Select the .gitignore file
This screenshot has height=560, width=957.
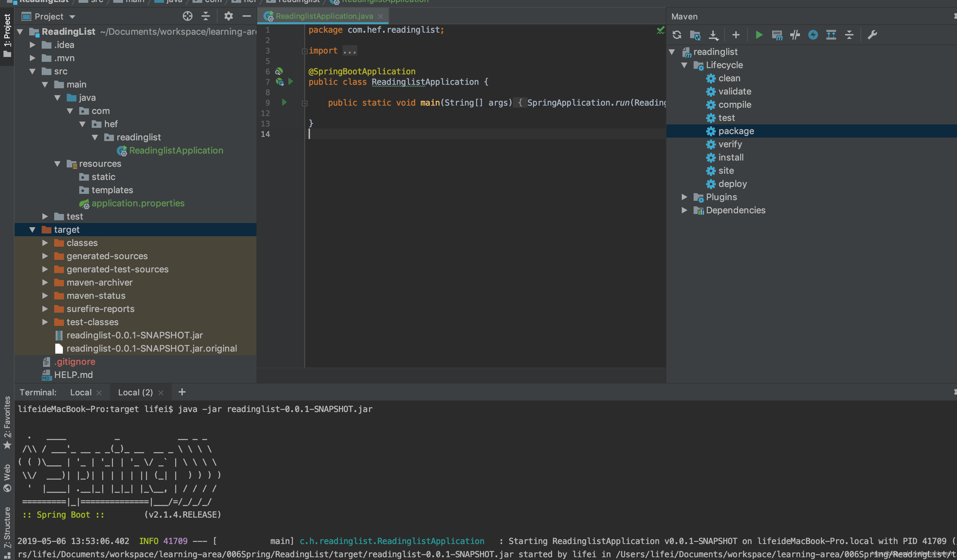(x=74, y=362)
